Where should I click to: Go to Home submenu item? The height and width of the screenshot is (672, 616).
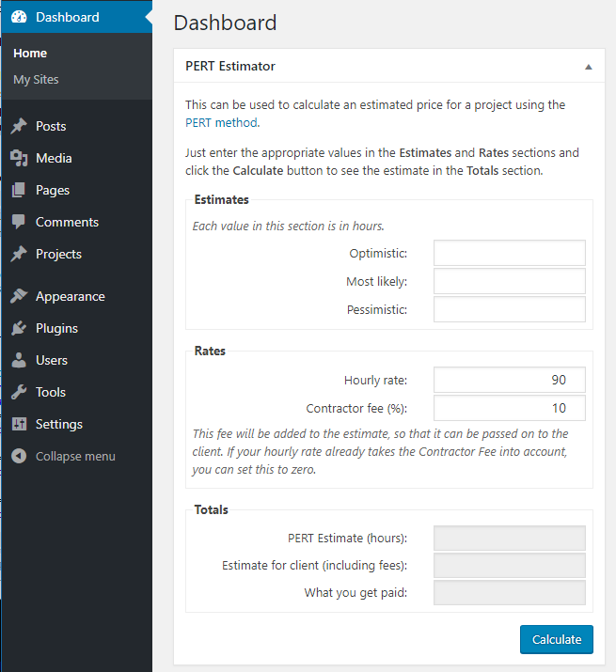30,54
